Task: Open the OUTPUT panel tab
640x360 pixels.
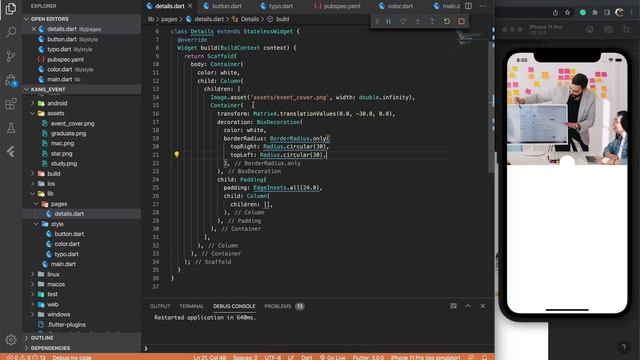Action: coord(160,306)
